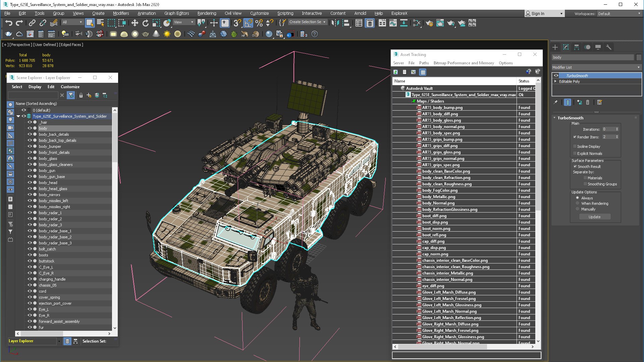Click Remove modifier trash icon
Screen dimensions: 644x362
pyautogui.click(x=588, y=102)
